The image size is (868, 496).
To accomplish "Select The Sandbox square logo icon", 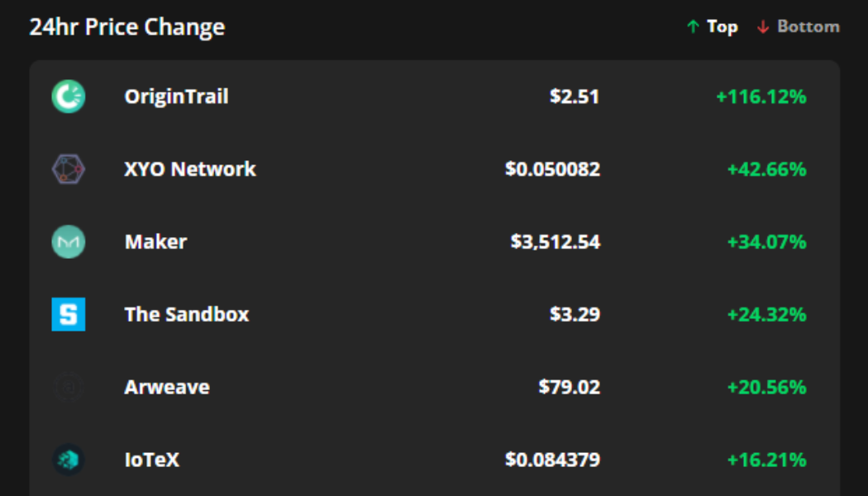I will pyautogui.click(x=68, y=314).
